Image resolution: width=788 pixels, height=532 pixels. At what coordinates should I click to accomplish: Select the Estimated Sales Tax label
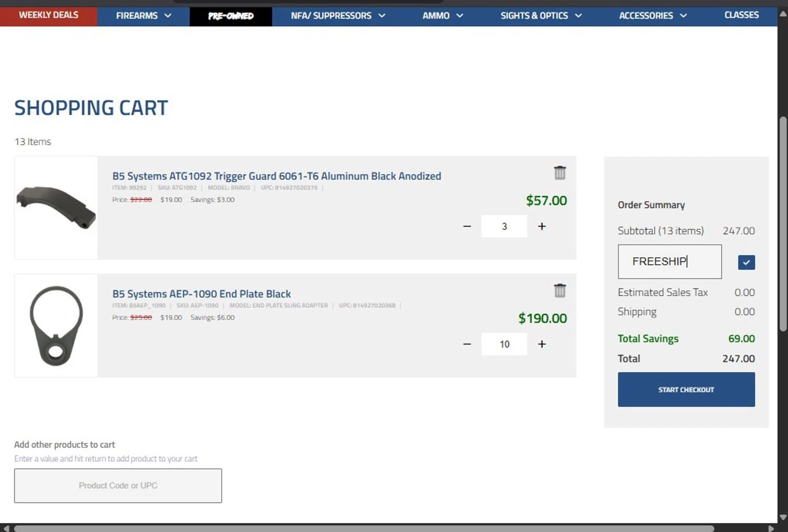[662, 293]
